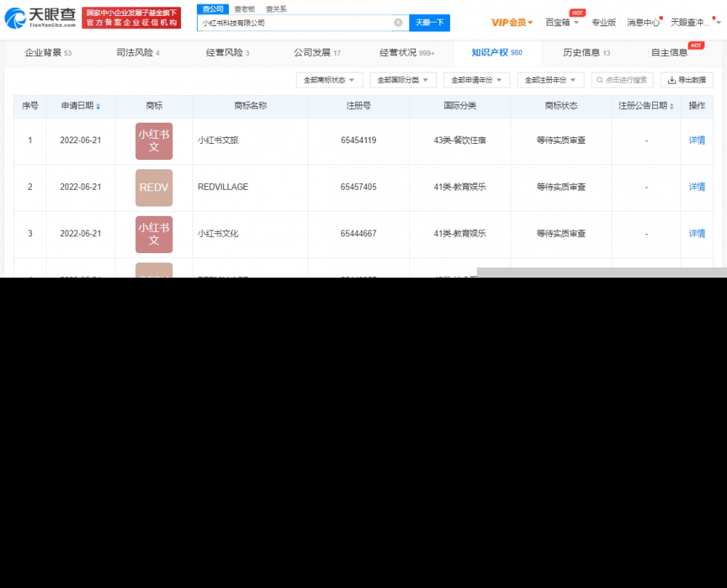Sort by 申请日期 column arrows
The width and height of the screenshot is (727, 588).
(98, 107)
